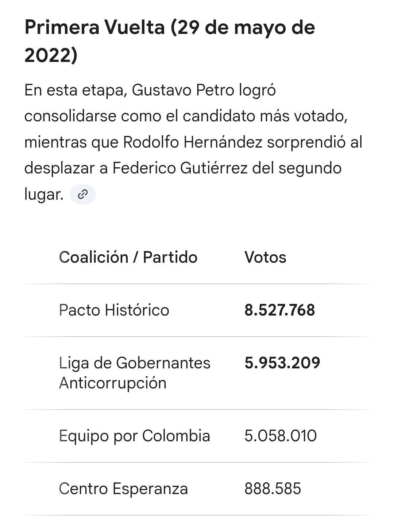Click the "Primera Vuelta" heading
The width and height of the screenshot is (394, 532).
click(x=95, y=28)
